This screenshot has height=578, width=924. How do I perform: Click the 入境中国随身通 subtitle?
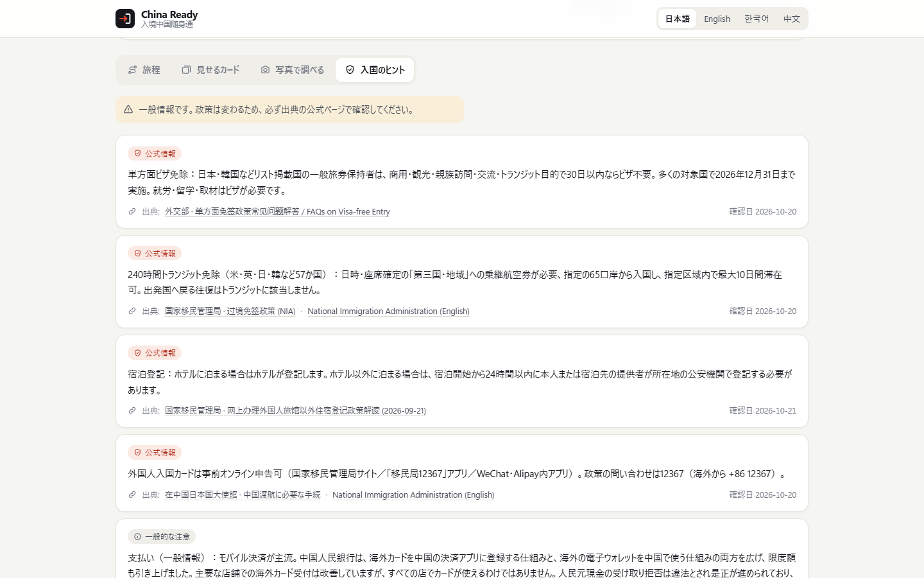pos(167,24)
